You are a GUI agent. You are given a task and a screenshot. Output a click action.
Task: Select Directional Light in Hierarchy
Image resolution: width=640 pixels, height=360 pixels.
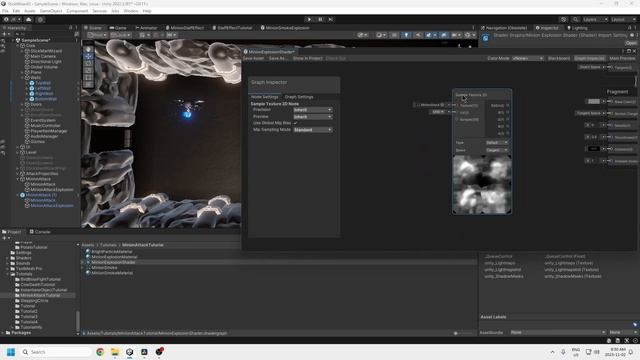46,62
